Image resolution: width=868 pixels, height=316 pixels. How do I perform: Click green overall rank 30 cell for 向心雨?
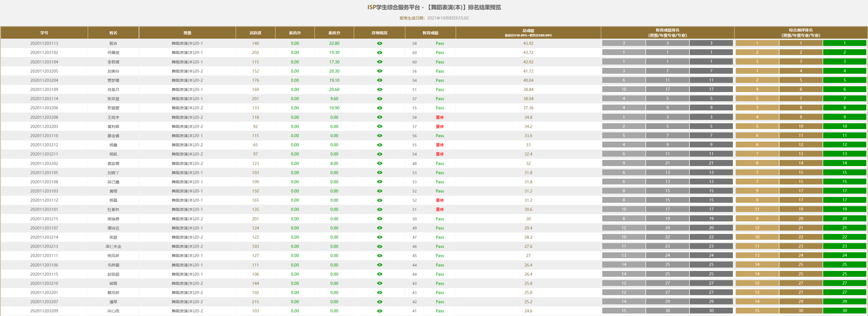click(x=844, y=311)
